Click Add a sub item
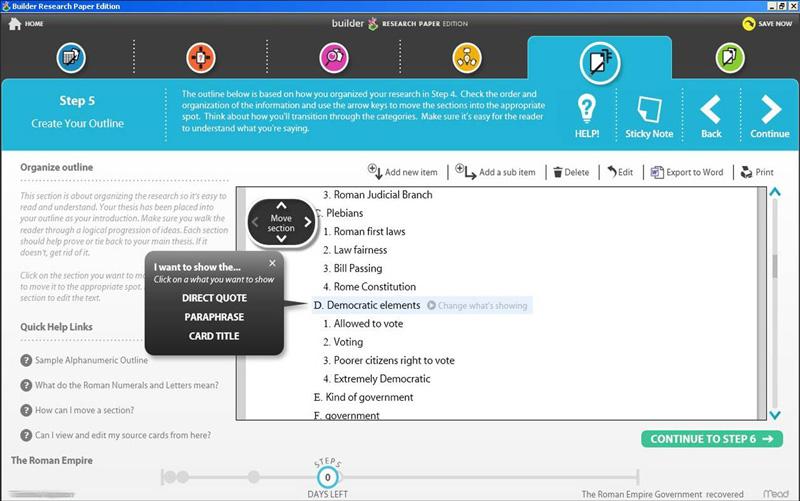This screenshot has width=800, height=501. point(495,172)
